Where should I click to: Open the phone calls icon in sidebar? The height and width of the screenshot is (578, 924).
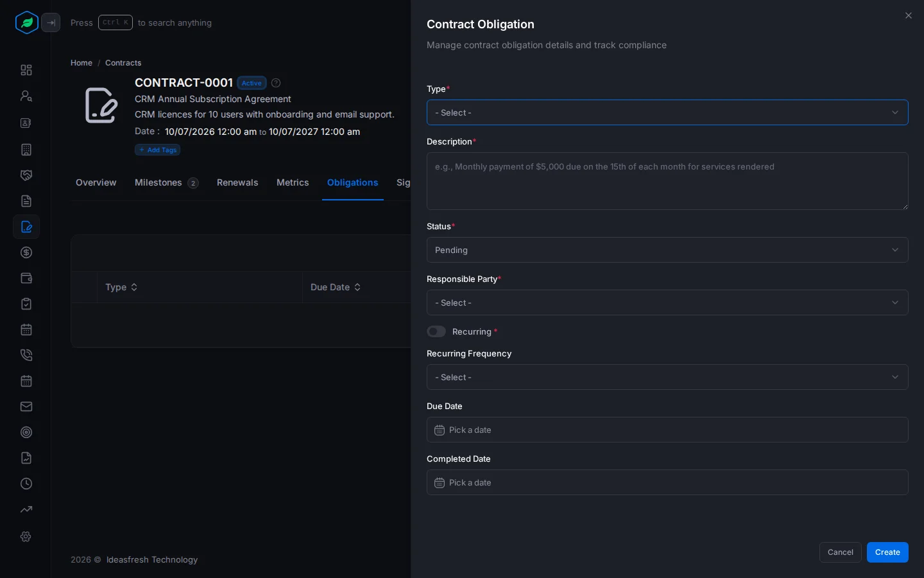[x=26, y=355]
